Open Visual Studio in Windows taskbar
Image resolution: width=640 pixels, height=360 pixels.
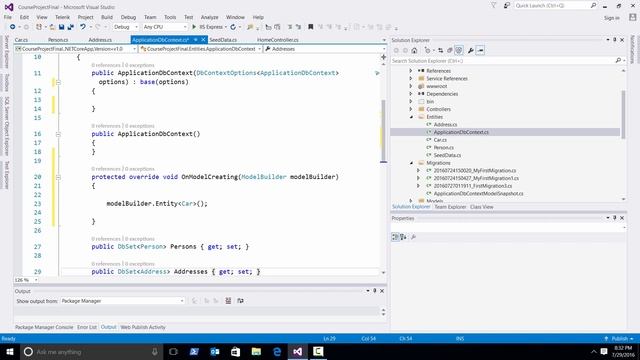pyautogui.click(x=298, y=351)
